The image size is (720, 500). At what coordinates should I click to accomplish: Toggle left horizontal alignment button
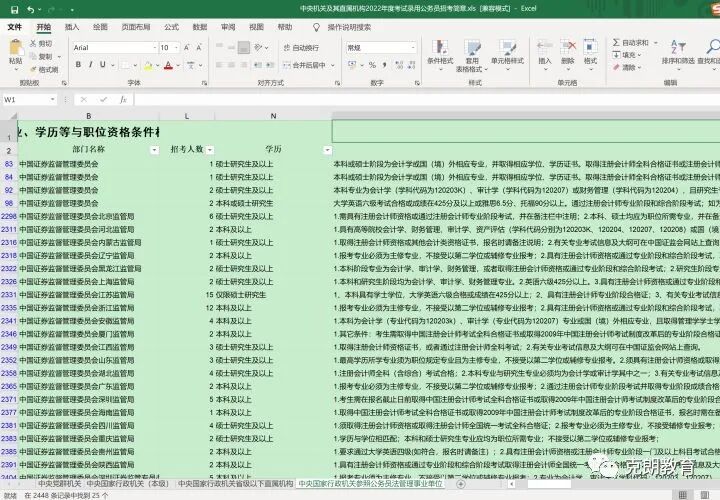(x=219, y=65)
